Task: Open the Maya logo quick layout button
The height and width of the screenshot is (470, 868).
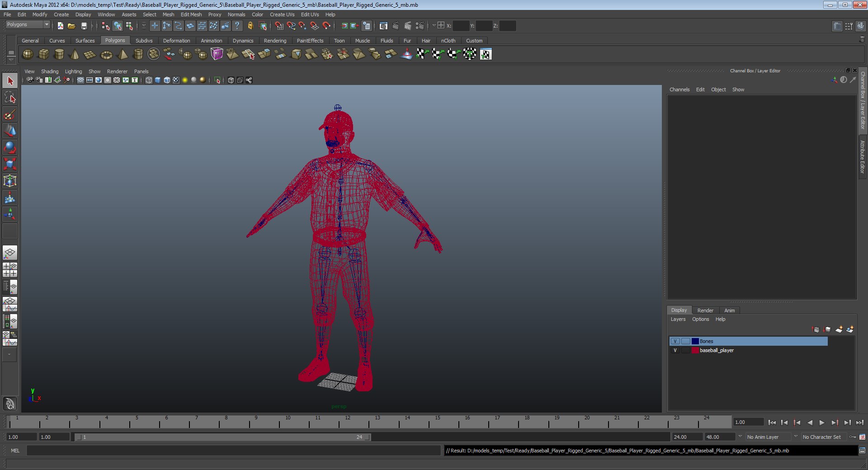Action: pos(10,403)
